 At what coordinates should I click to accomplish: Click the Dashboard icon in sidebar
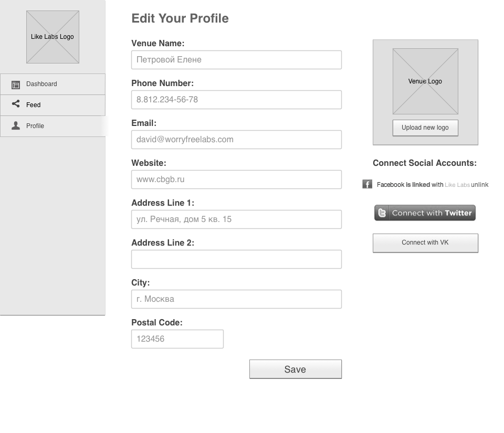(x=16, y=85)
